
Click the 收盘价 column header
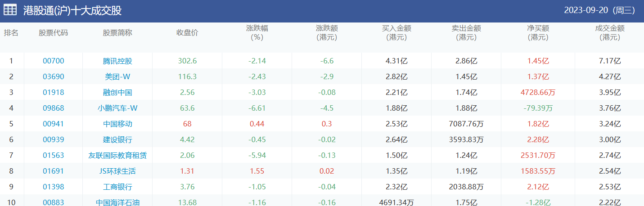click(187, 32)
